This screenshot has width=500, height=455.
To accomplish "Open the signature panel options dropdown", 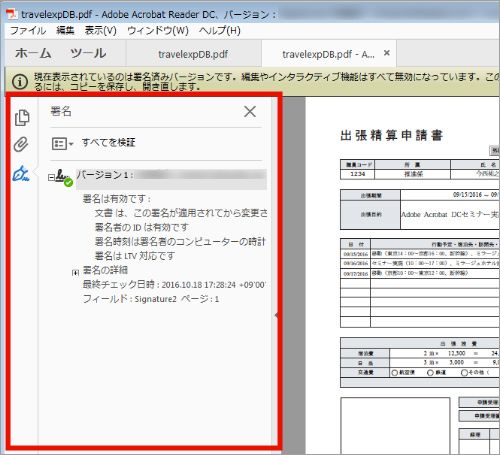I will click(x=62, y=144).
